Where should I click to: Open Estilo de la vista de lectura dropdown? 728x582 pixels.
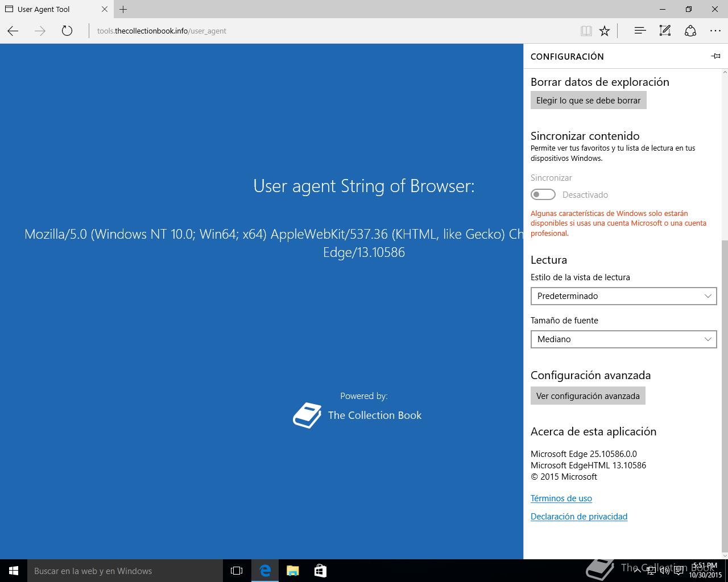point(623,296)
